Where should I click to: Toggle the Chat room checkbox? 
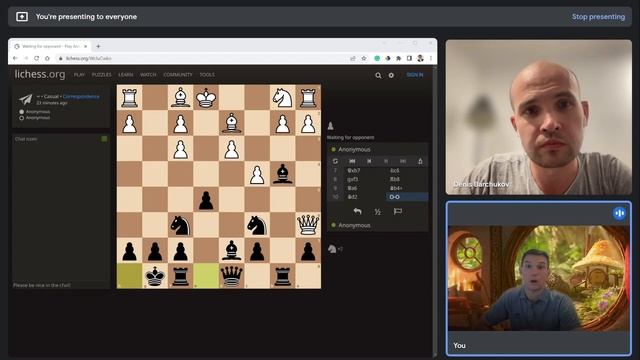pos(104,139)
